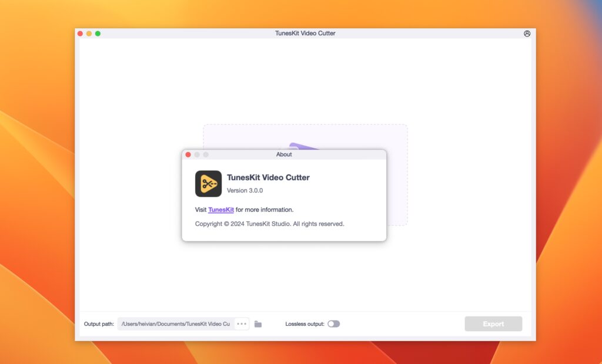The image size is (602, 364).
Task: Select the output path text field
Action: (175, 323)
